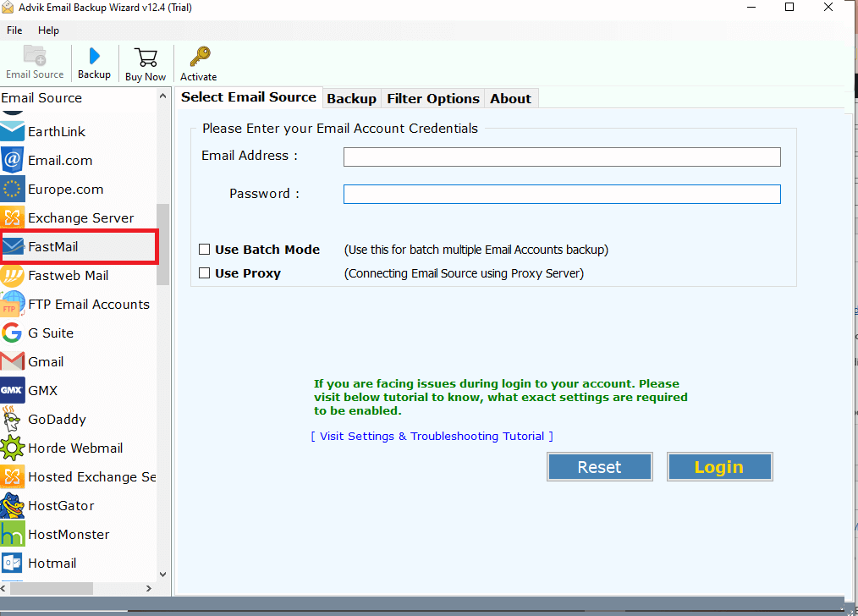Enable the Use Batch Mode checkbox
The image size is (858, 616).
click(205, 250)
